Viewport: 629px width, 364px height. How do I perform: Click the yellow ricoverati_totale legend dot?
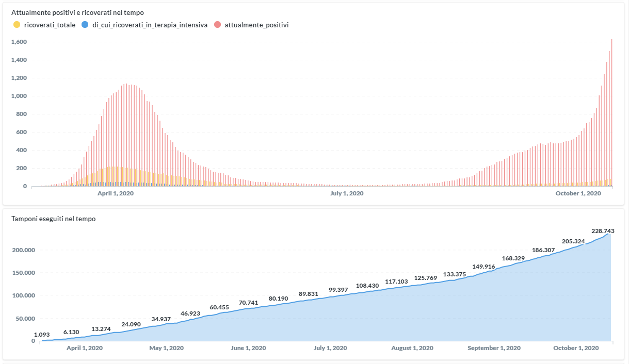click(17, 25)
